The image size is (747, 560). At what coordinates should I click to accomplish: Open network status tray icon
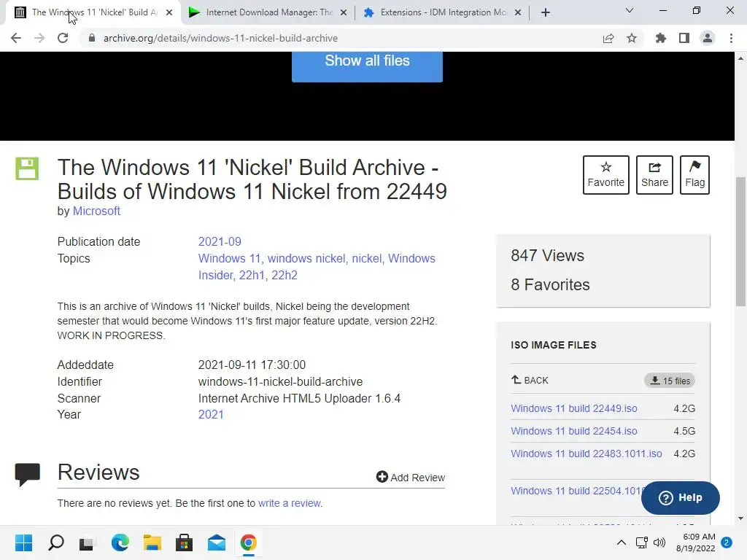642,542
